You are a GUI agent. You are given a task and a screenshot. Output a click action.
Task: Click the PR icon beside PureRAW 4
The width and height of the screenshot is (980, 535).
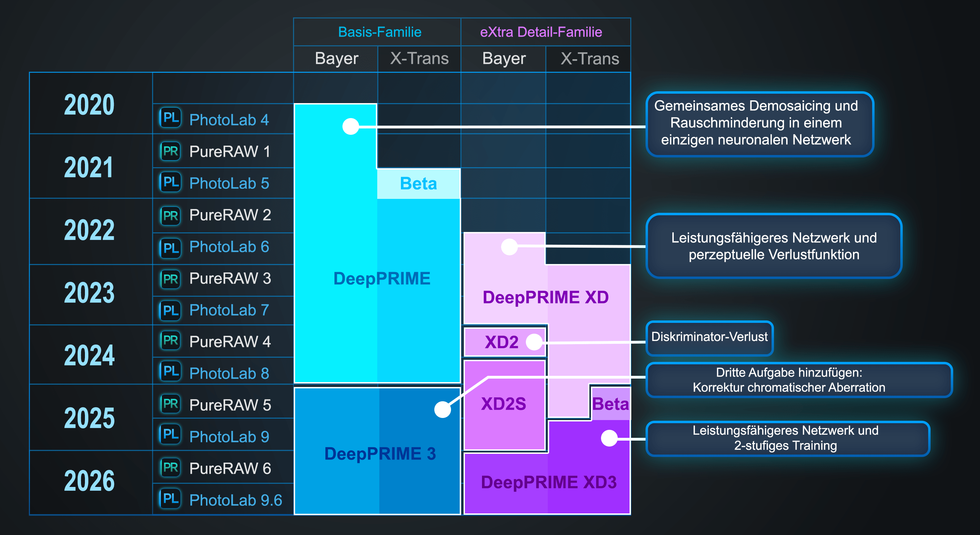coord(170,340)
